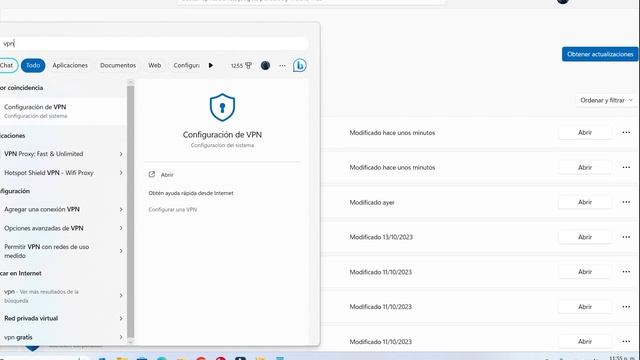This screenshot has height=360, width=640.
Task: Expand 'Agregar una conexión VPN' chevron
Action: (x=121, y=209)
